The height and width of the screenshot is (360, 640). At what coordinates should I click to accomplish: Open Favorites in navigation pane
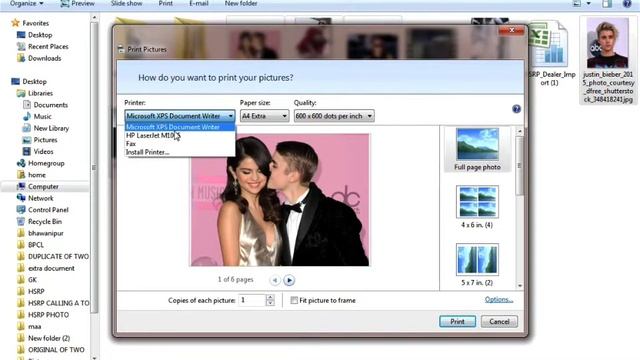point(36,23)
